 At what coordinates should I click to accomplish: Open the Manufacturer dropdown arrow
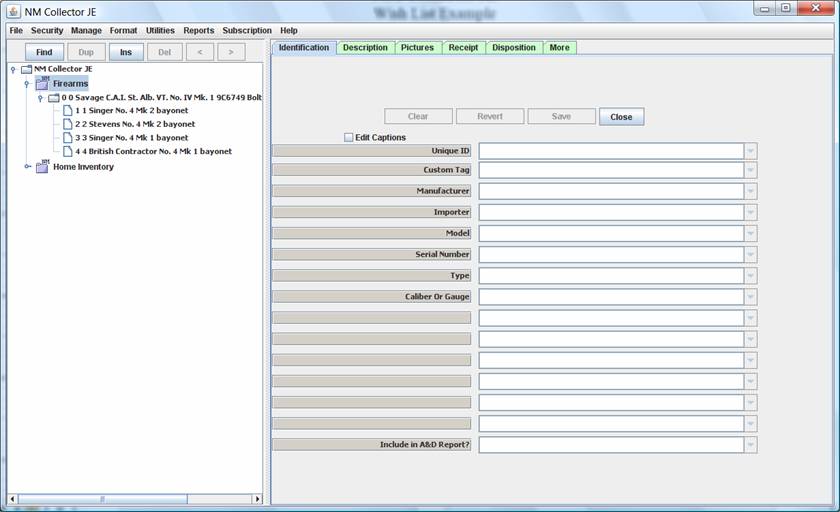(x=751, y=191)
